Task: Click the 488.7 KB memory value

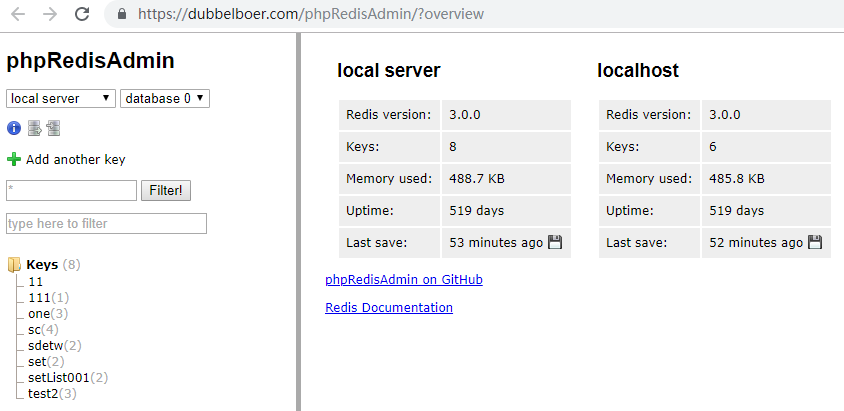Action: point(477,179)
